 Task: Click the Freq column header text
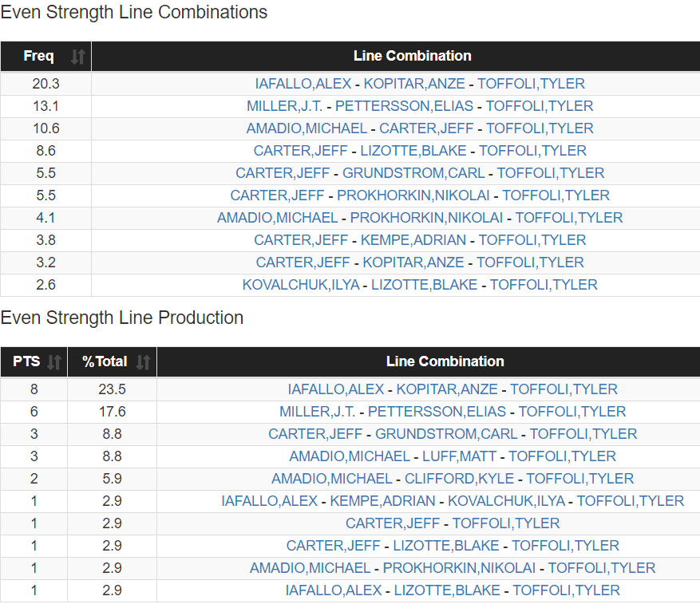pos(39,56)
